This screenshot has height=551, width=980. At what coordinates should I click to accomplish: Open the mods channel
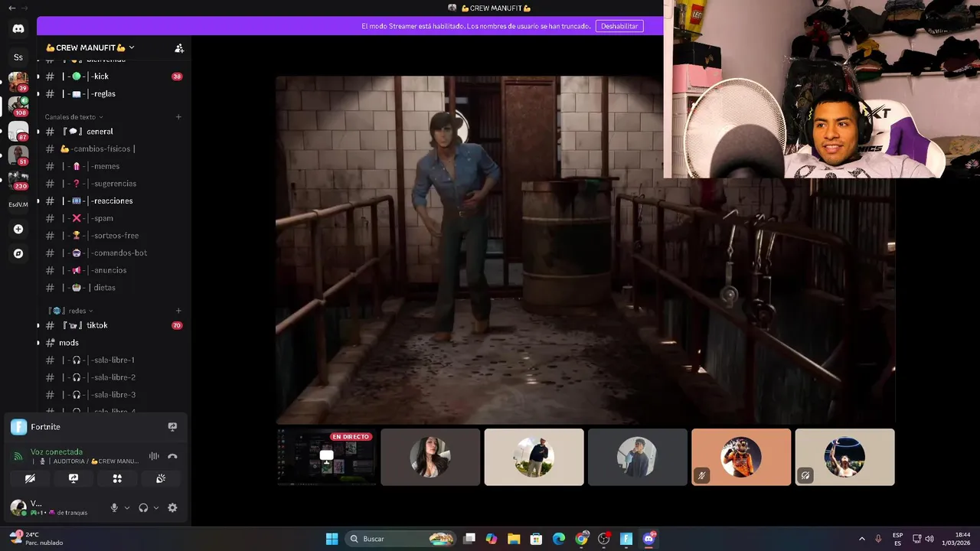[113, 343]
